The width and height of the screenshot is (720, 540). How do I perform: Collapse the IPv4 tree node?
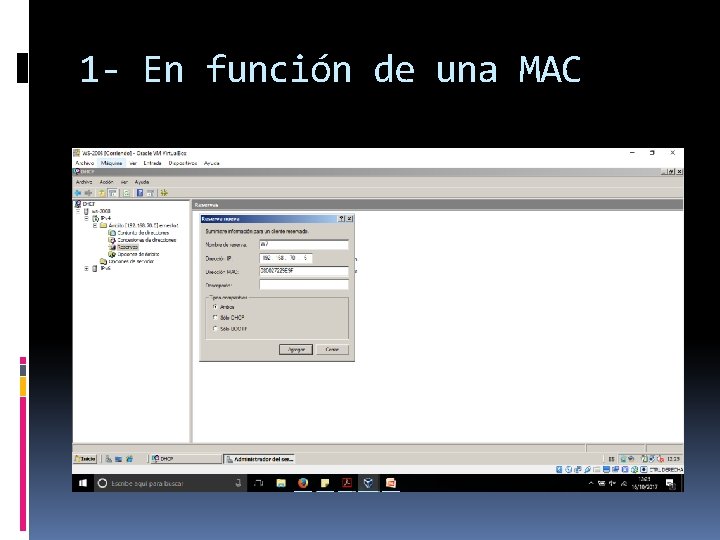(86, 219)
